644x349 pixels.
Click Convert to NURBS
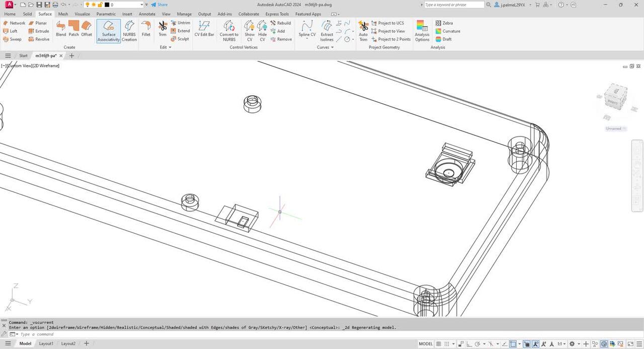click(x=229, y=31)
